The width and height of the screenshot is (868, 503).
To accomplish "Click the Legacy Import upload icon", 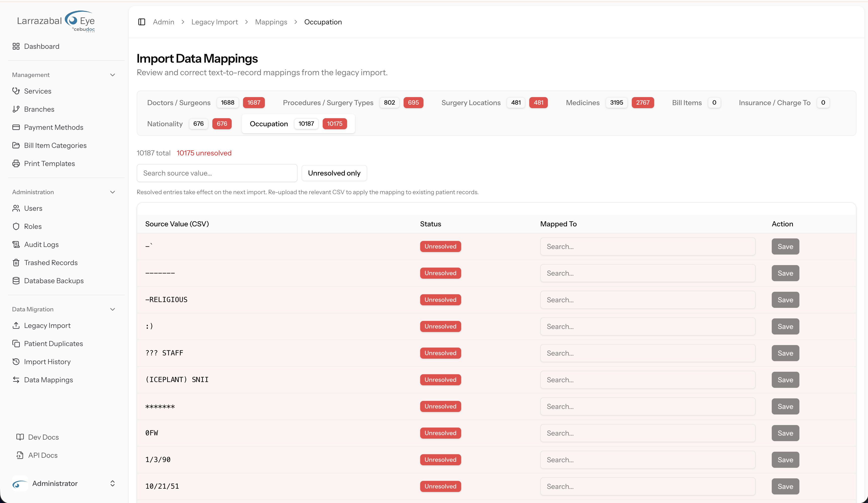I will pos(16,325).
